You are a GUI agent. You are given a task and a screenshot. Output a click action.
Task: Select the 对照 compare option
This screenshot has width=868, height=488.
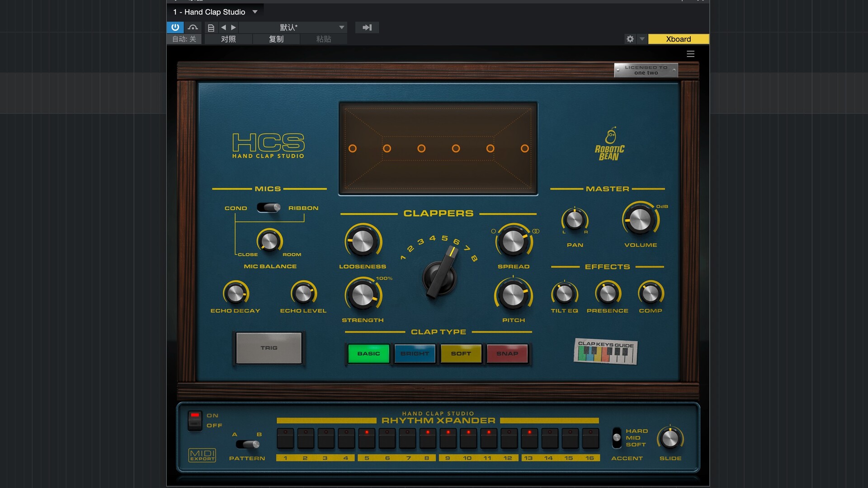[x=228, y=39]
